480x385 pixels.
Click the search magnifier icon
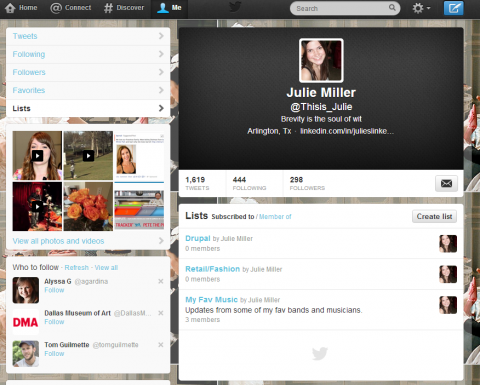(x=392, y=7)
